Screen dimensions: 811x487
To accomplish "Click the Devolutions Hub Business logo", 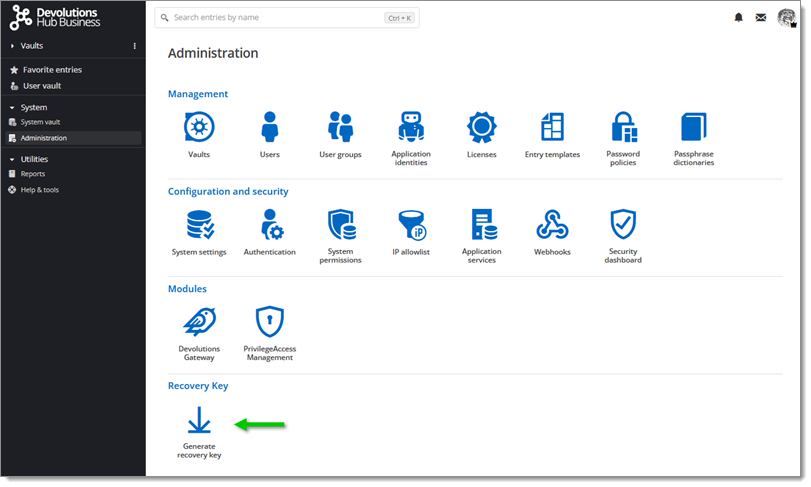I will 55,18.
